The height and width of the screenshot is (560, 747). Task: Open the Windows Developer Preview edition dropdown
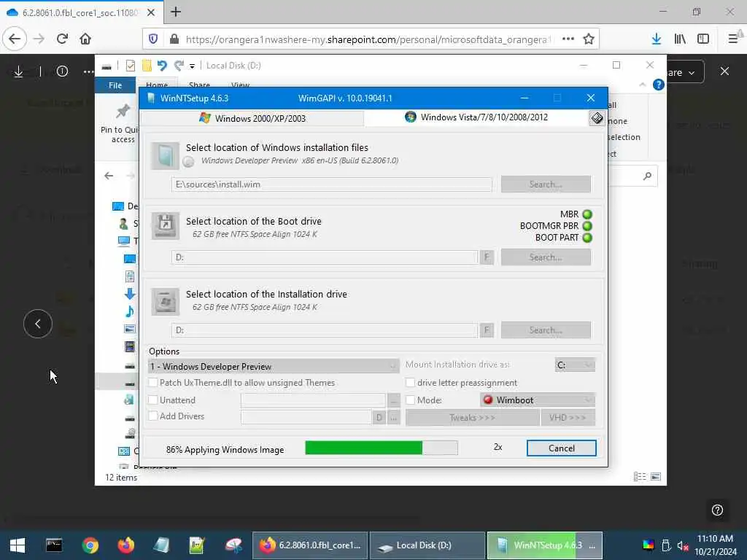pos(274,366)
